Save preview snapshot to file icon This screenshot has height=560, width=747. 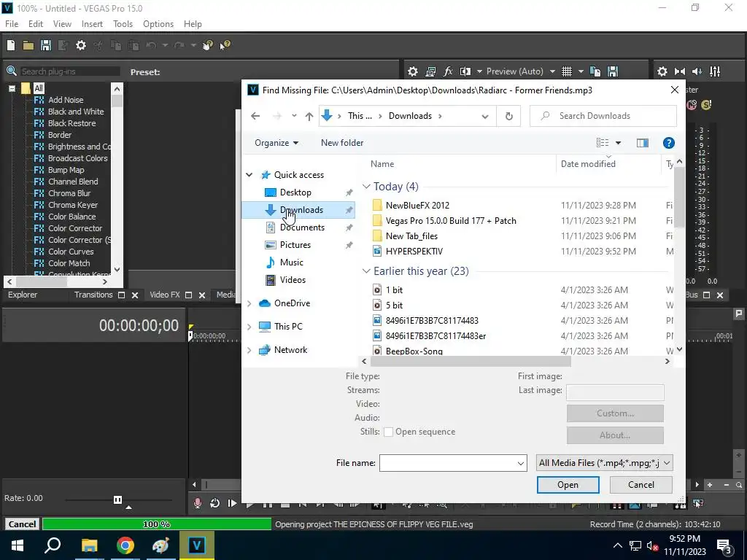[613, 71]
